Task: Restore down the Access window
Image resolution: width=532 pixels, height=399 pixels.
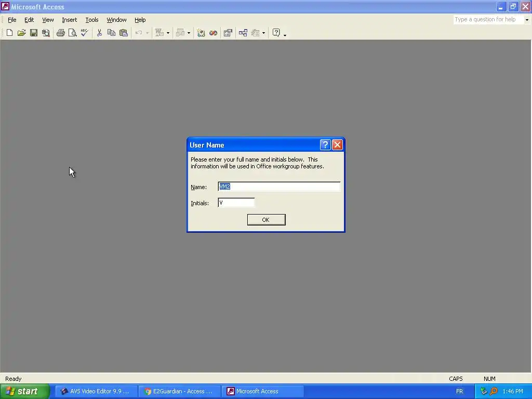Action: coord(513,6)
